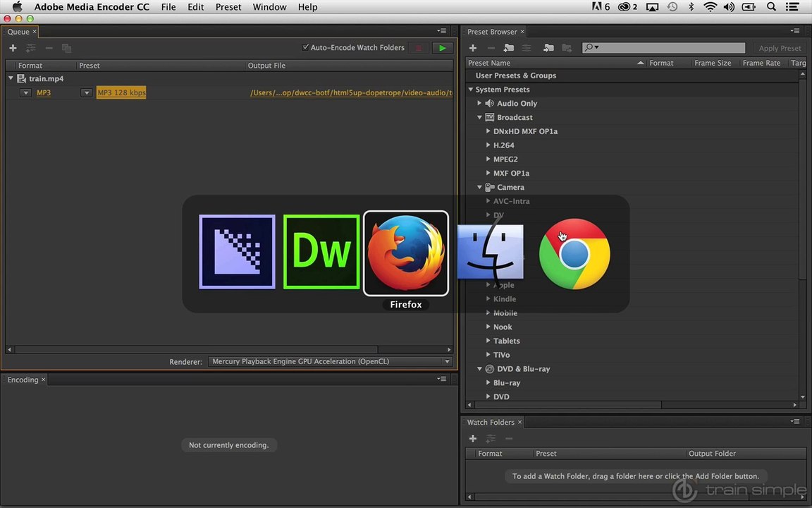Collapse the train.mp4 source item
Image resolution: width=812 pixels, height=508 pixels.
tap(11, 78)
